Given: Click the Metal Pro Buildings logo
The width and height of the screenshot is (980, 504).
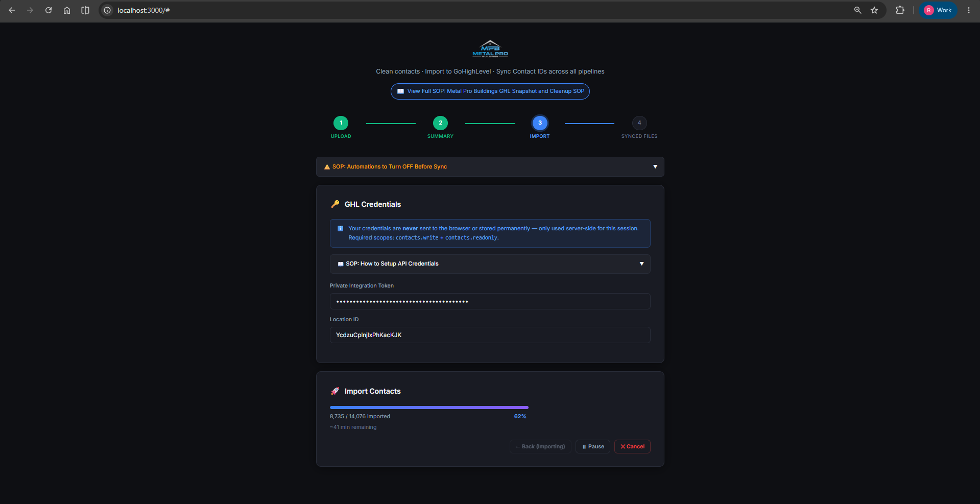Looking at the screenshot, I should pos(490,49).
